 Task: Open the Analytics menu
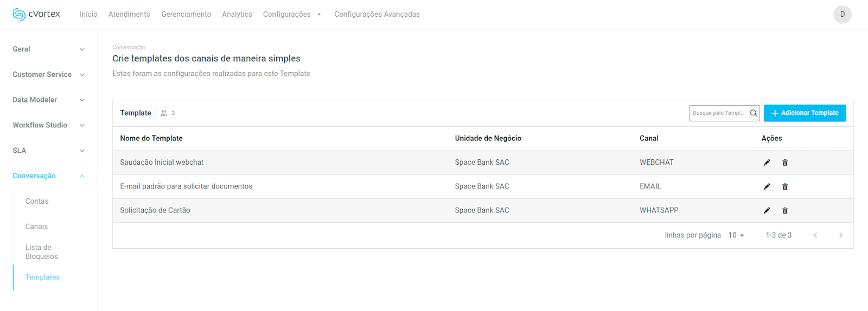[x=237, y=14]
